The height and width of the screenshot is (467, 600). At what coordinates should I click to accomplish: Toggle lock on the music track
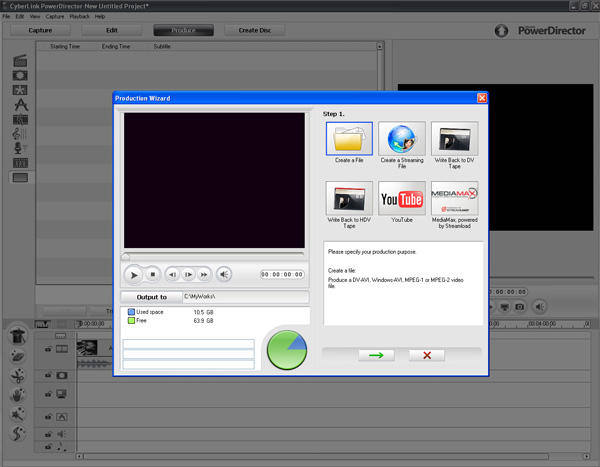point(48,446)
